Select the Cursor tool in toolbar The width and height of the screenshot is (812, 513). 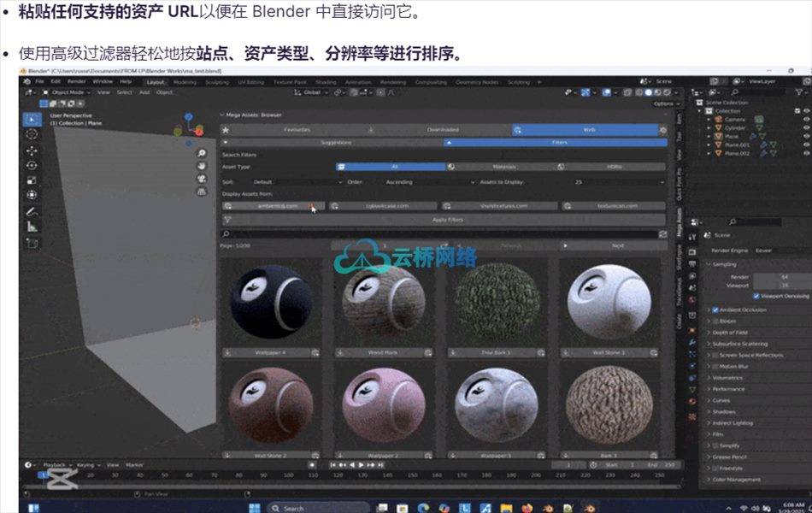click(32, 134)
